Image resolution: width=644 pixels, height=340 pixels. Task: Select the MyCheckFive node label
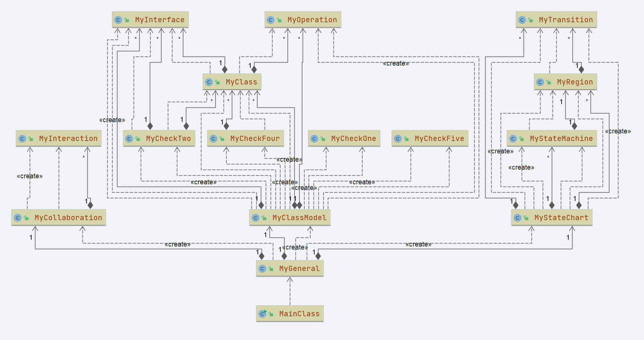[x=439, y=139]
